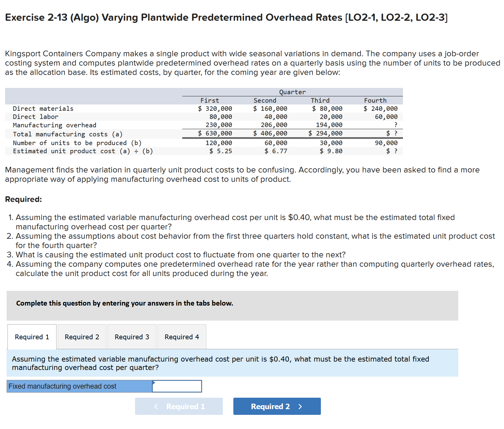The width and height of the screenshot is (504, 429).
Task: Click the Manufacturing overhead fourth-quarter question mark
Action: pos(395,125)
